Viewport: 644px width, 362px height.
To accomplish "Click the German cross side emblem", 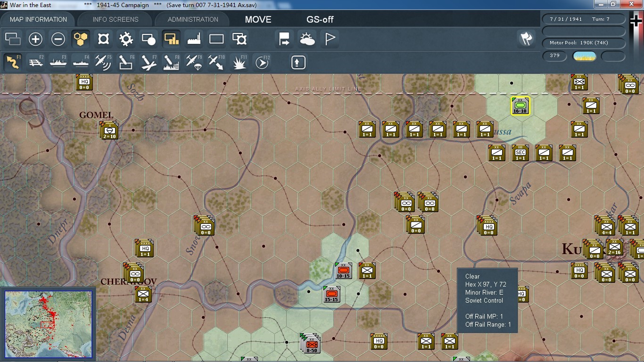I will point(636,21).
